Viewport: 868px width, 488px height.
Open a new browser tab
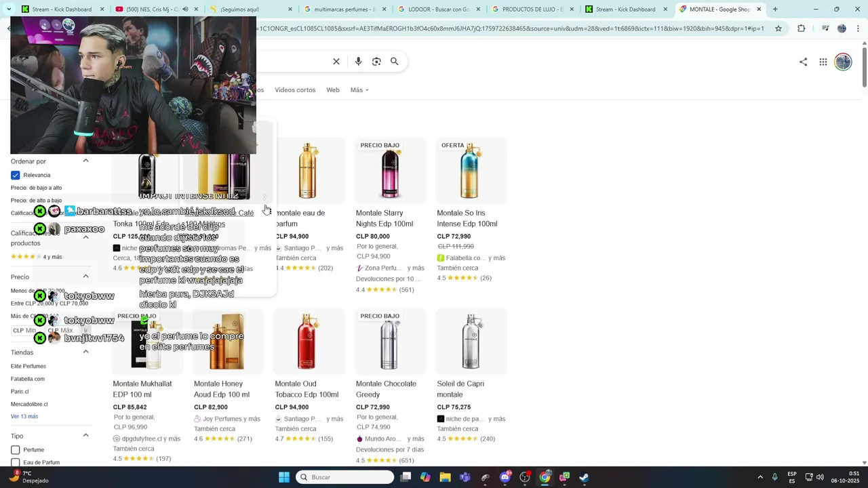(x=775, y=9)
